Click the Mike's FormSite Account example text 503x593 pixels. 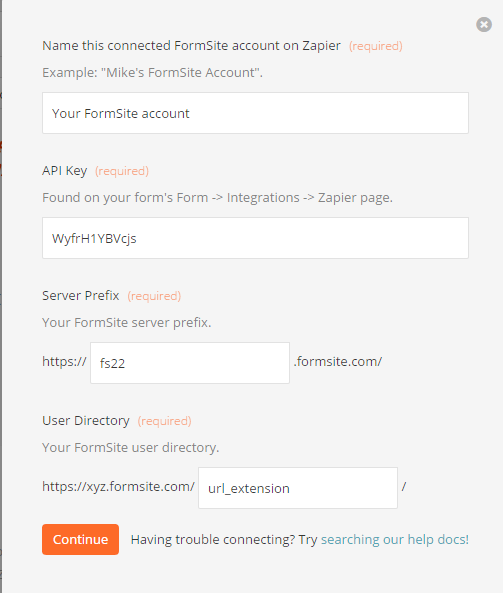click(152, 72)
